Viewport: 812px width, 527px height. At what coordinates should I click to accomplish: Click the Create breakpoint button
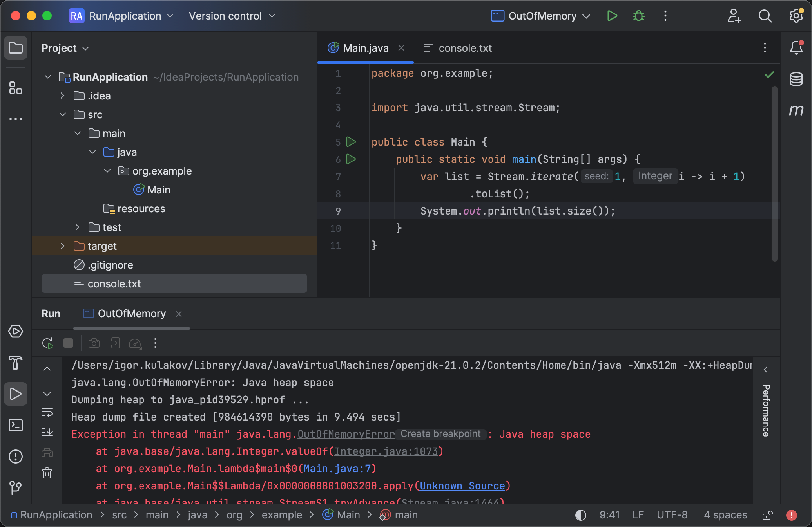point(440,434)
